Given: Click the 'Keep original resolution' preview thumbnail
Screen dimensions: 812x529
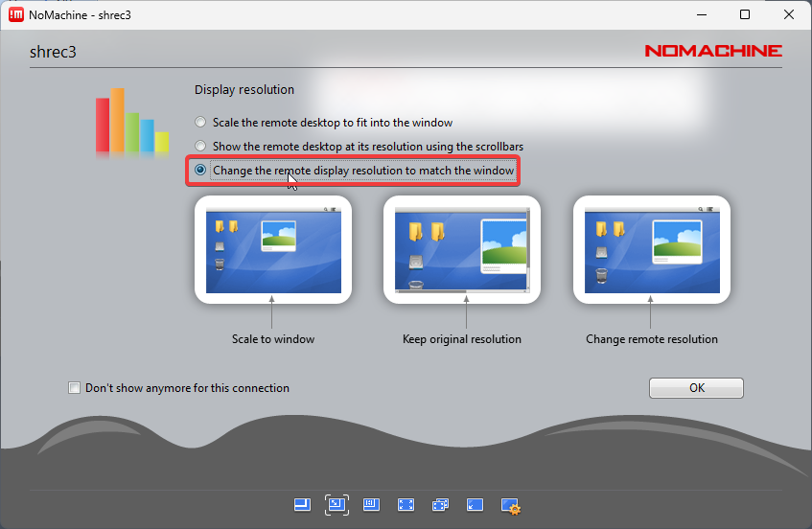Looking at the screenshot, I should pos(462,249).
